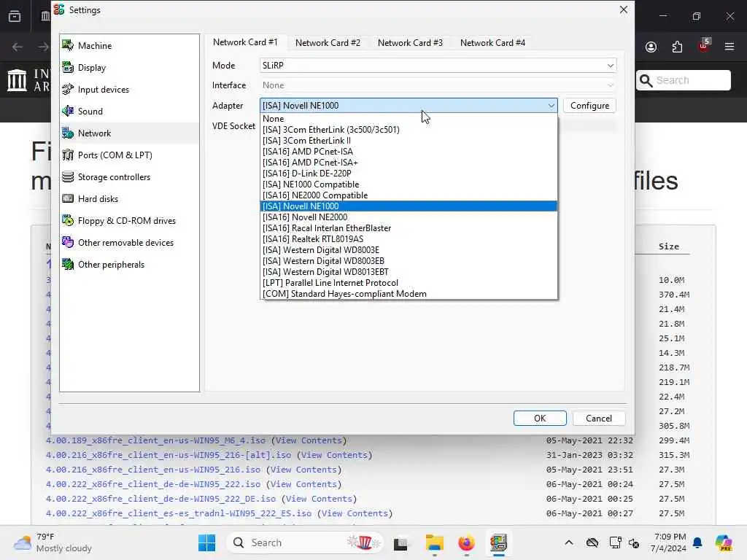Choose the Sound speaker icon
The height and width of the screenshot is (560, 747).
pos(68,111)
